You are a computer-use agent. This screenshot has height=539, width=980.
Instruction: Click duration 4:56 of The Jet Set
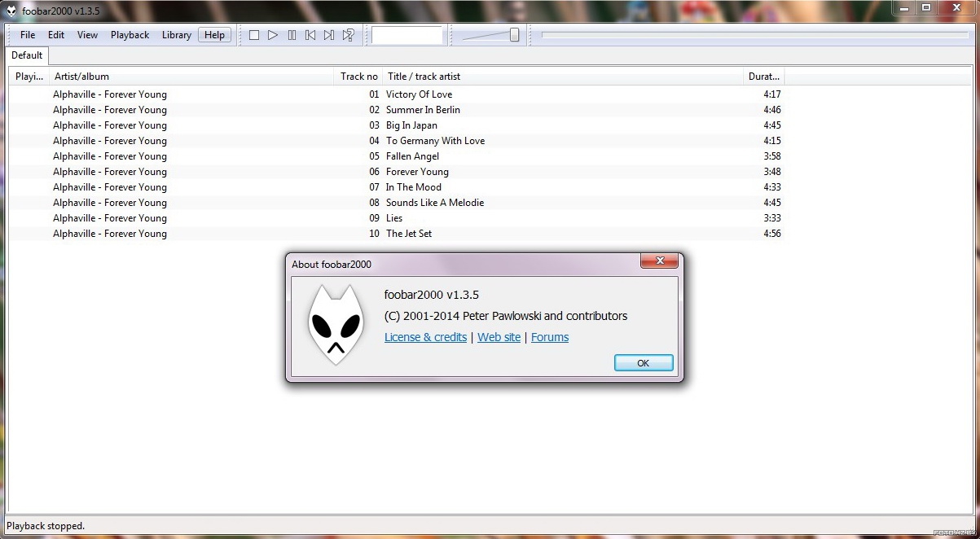coord(772,234)
